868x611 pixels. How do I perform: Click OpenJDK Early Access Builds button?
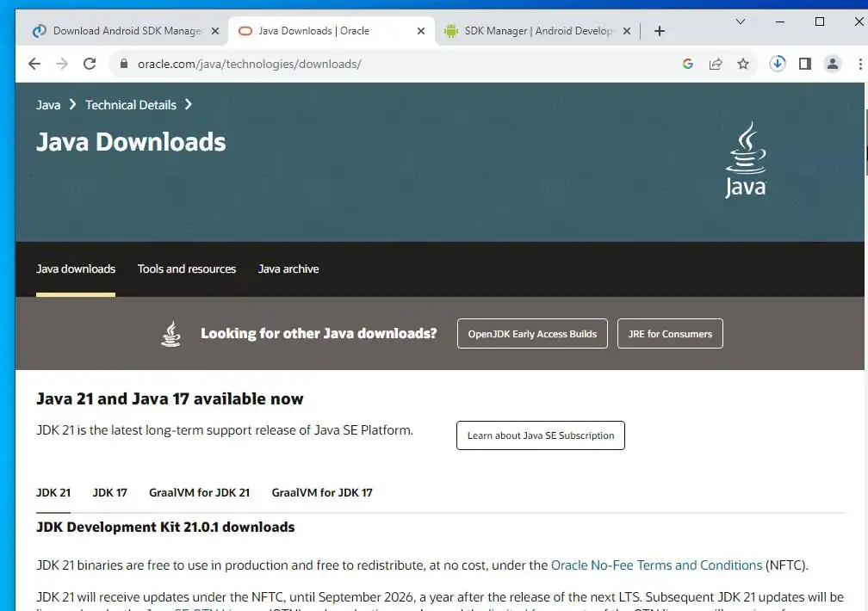[532, 334]
